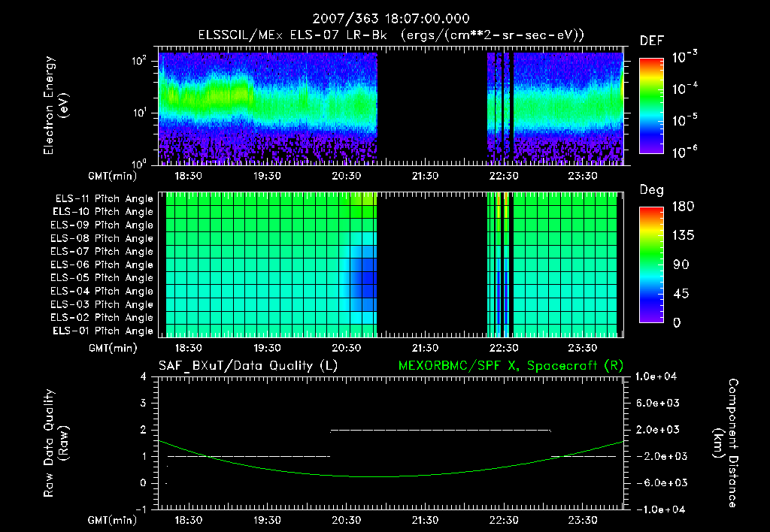This screenshot has height=532, width=770.
Task: Select the ELS-06 Pitch Angle label
Action: tap(102, 265)
